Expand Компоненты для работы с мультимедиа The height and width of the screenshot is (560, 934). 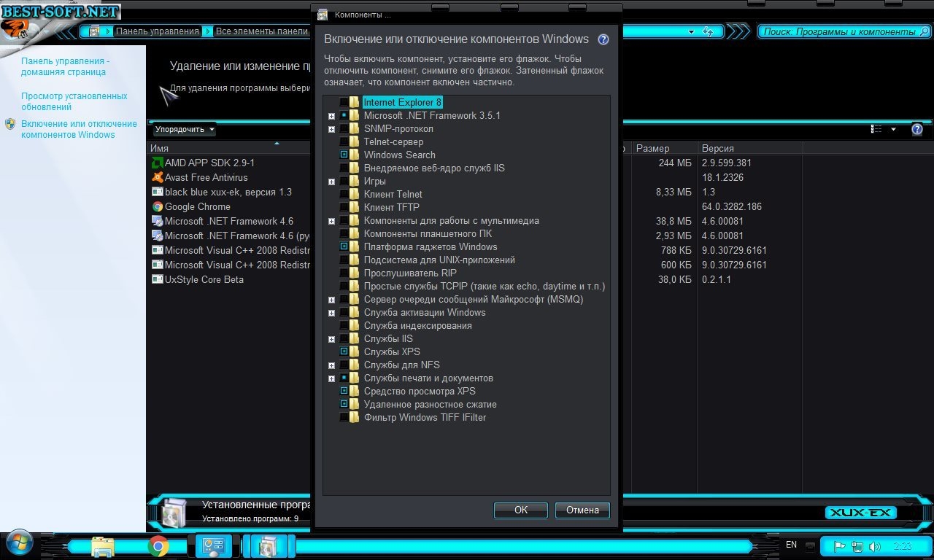coord(331,221)
